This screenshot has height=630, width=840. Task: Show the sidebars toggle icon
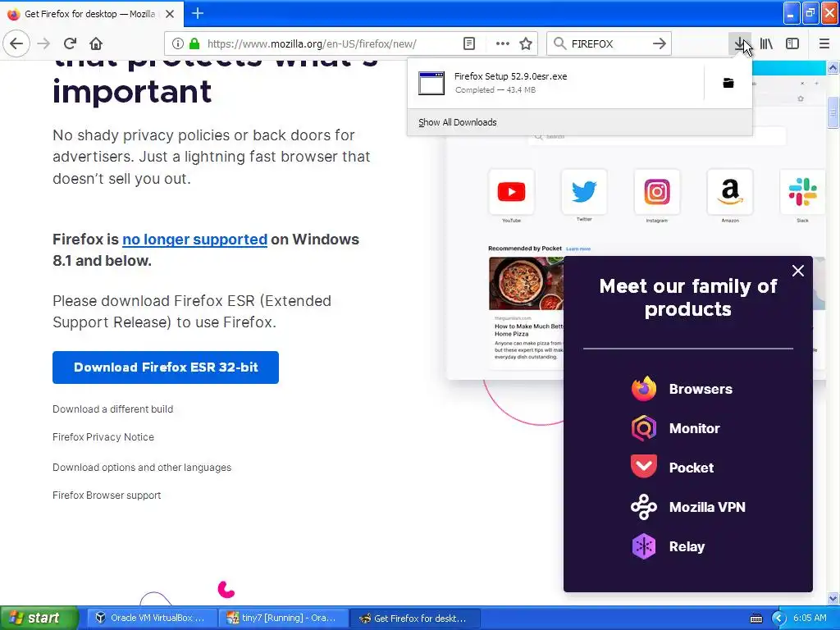(x=792, y=43)
